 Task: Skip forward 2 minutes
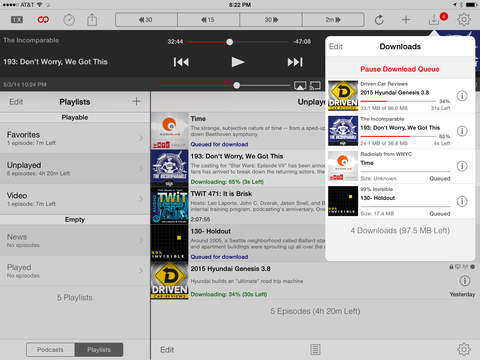(x=333, y=20)
